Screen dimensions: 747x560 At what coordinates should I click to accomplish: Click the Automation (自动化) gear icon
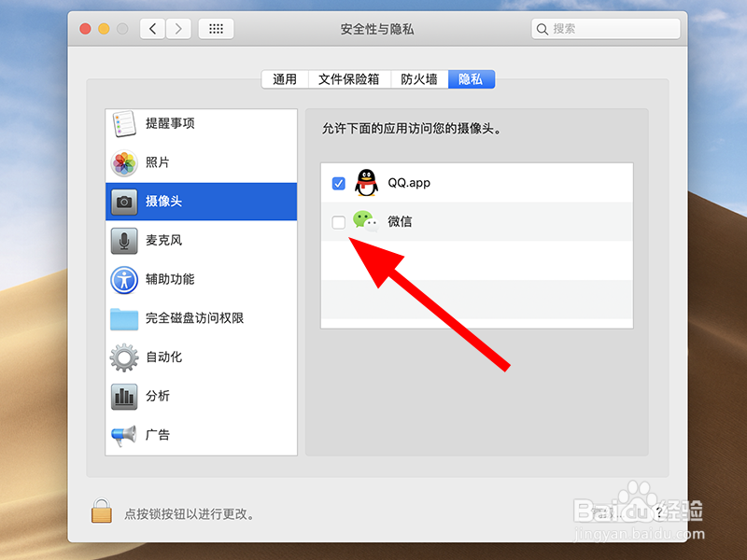124,357
